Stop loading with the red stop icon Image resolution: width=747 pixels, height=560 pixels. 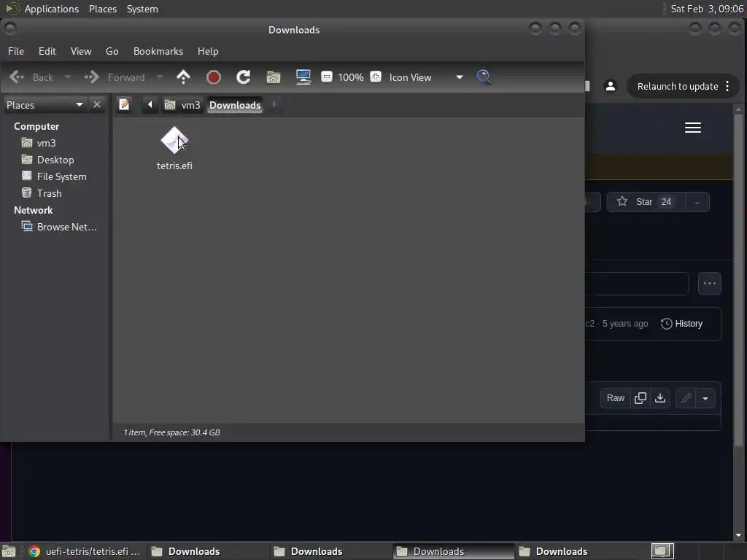click(x=214, y=77)
